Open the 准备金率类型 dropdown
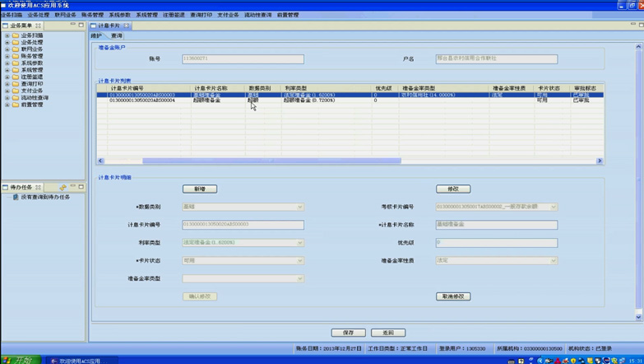 click(299, 278)
